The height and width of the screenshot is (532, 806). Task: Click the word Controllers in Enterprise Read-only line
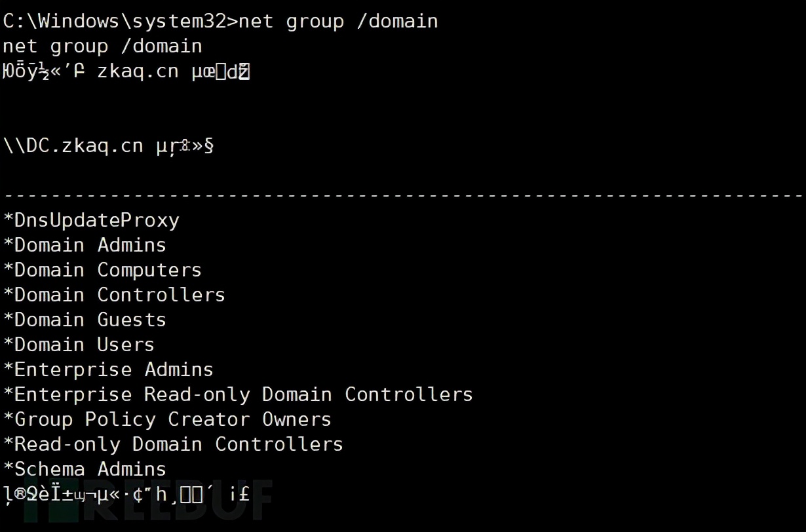point(408,394)
